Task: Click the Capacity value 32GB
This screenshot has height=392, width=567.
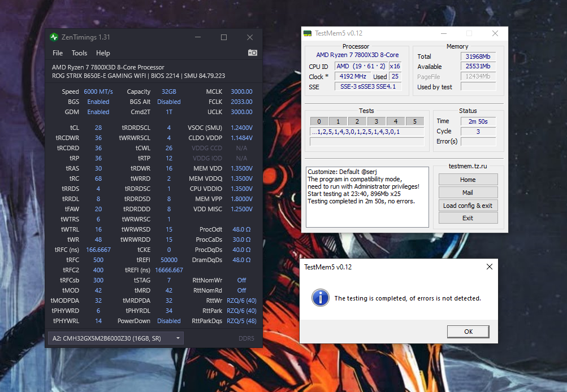Action: [x=169, y=92]
